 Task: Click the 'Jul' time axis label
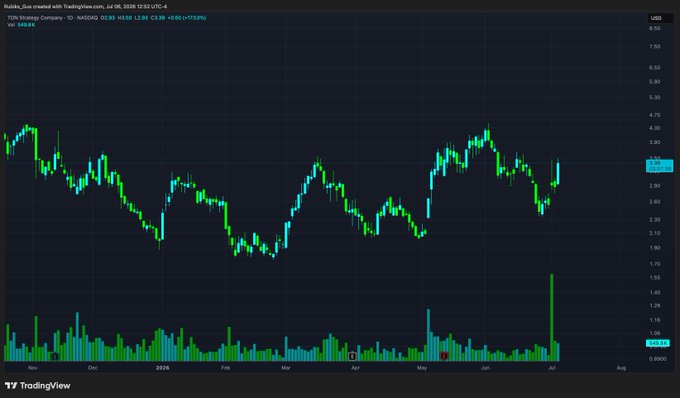point(552,368)
